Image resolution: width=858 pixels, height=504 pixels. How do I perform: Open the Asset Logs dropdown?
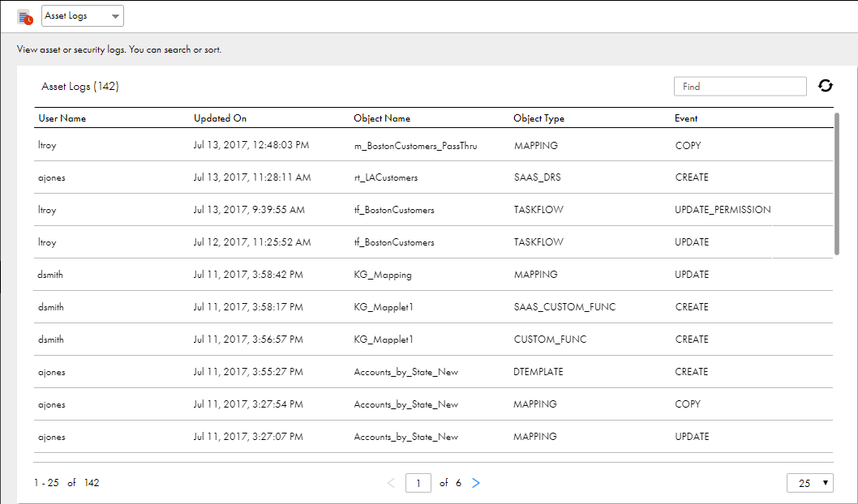point(83,16)
